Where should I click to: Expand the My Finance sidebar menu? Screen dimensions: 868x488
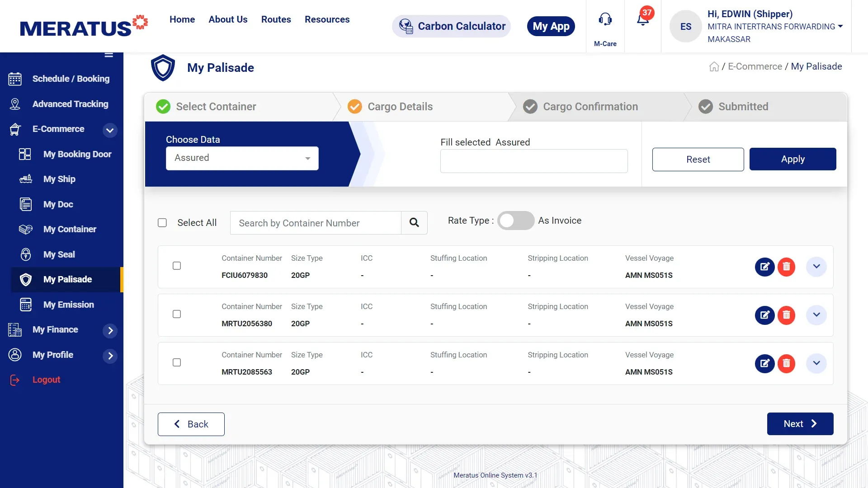pyautogui.click(x=110, y=330)
